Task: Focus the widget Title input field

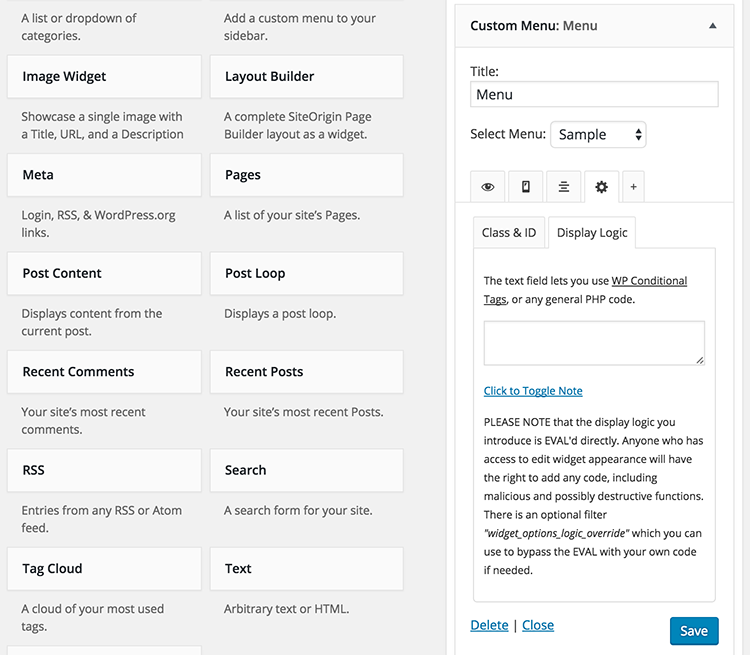Action: pyautogui.click(x=594, y=94)
